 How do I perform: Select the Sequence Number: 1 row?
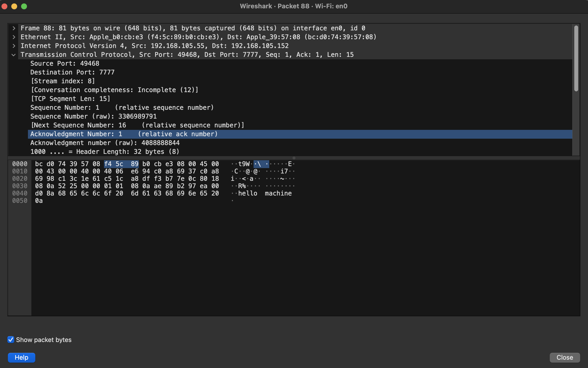300,108
